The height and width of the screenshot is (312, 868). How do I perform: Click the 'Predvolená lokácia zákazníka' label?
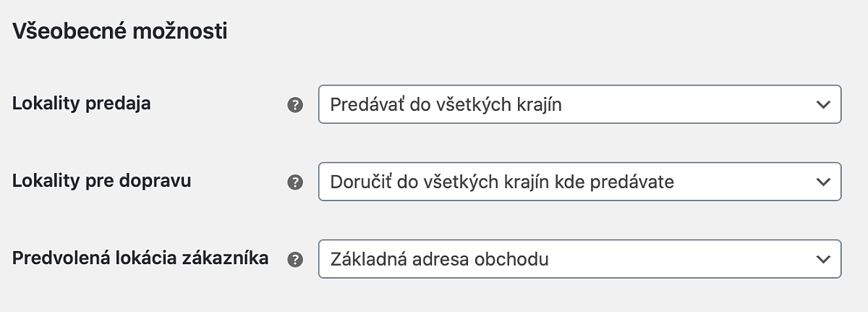point(140,258)
